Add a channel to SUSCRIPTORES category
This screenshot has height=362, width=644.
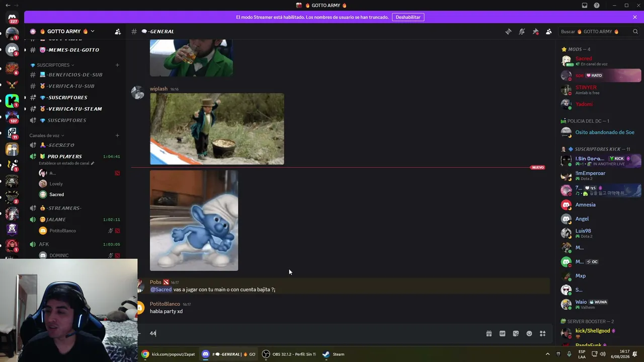(117, 65)
